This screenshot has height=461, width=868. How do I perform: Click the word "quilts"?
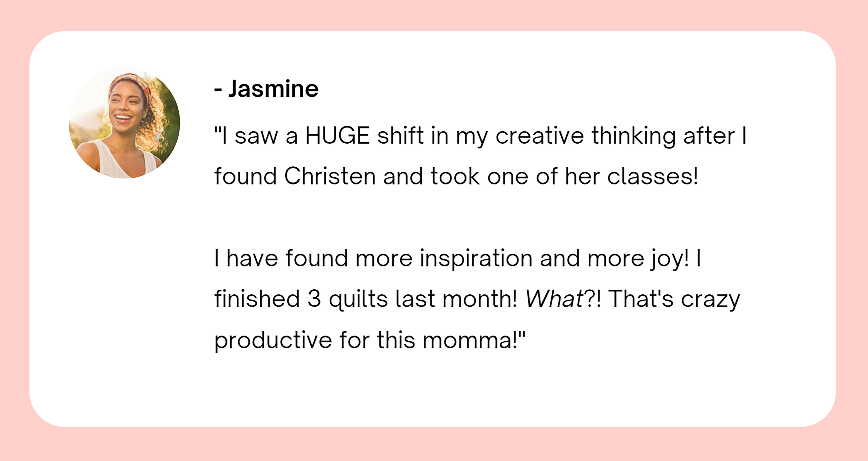click(x=358, y=299)
